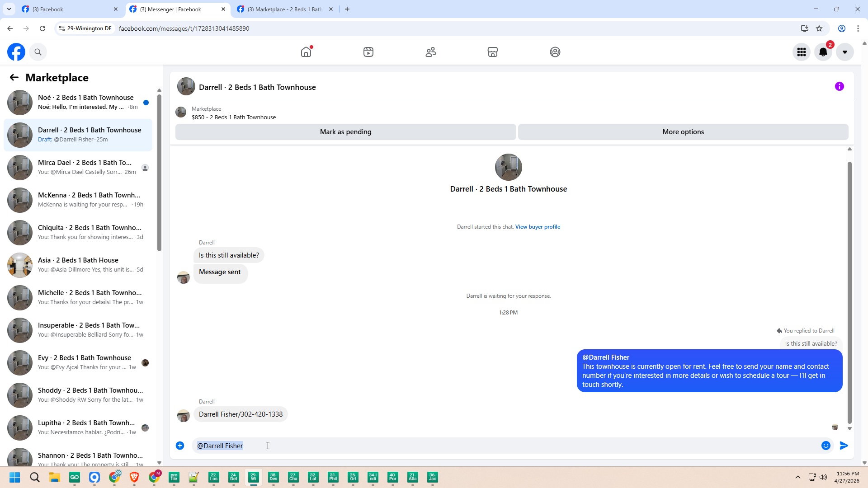Open the nine-dot apps menu
Screen dimensions: 868x488
[802, 52]
